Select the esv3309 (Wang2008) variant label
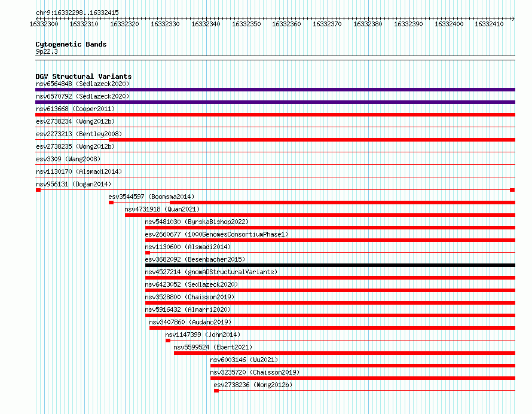 point(68,159)
